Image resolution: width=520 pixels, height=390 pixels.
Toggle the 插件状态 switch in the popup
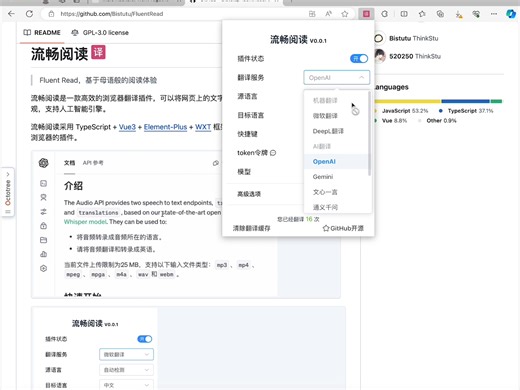coord(359,59)
